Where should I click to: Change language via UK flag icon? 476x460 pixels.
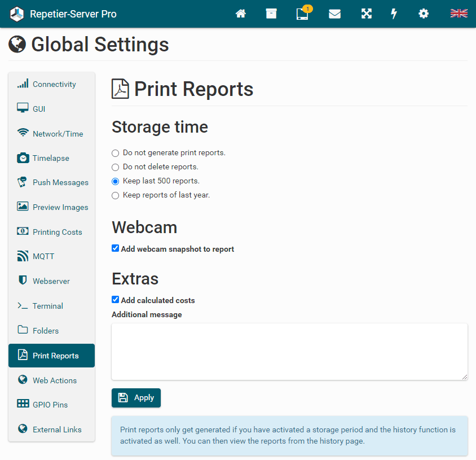coord(459,14)
